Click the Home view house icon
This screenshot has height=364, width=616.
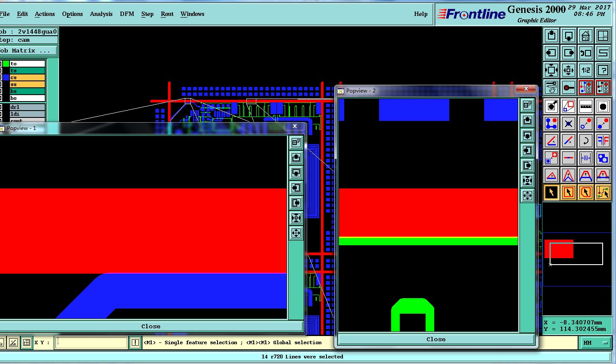586,36
